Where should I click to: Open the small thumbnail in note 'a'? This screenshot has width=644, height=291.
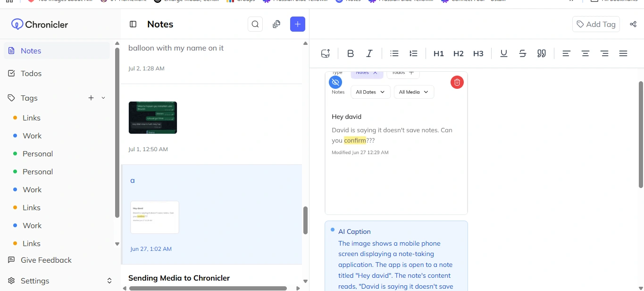pyautogui.click(x=155, y=217)
